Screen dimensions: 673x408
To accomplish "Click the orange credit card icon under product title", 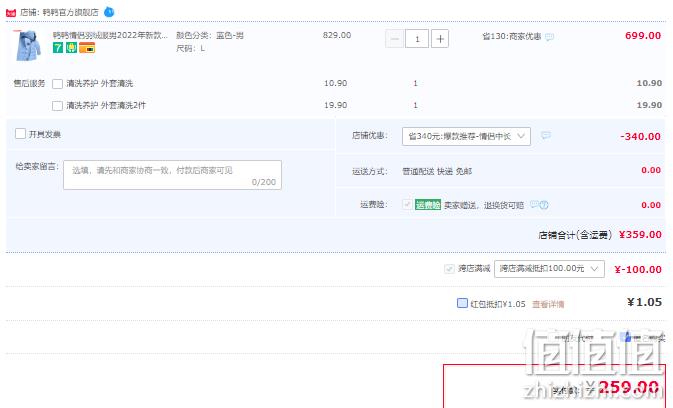I will click(87, 48).
